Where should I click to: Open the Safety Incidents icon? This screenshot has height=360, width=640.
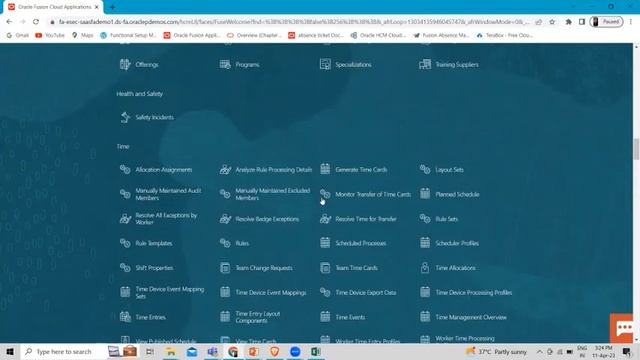pyautogui.click(x=125, y=117)
